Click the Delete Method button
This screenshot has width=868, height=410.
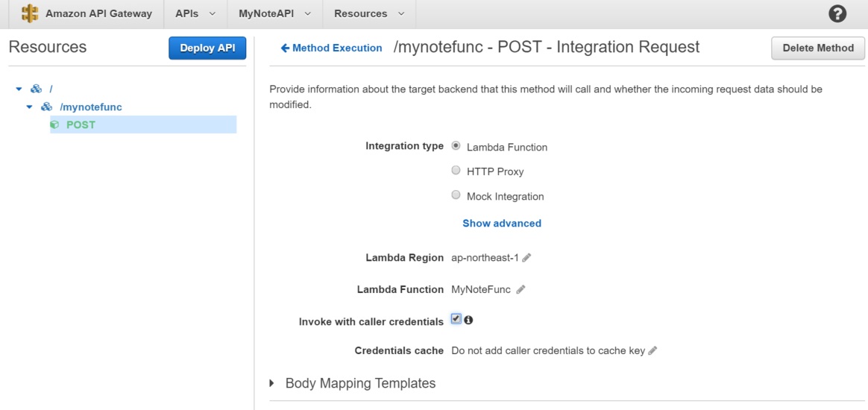click(x=818, y=48)
